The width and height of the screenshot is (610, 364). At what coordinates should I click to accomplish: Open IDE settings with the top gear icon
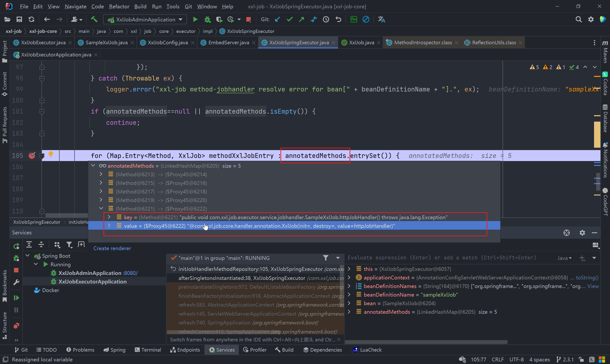[591, 19]
